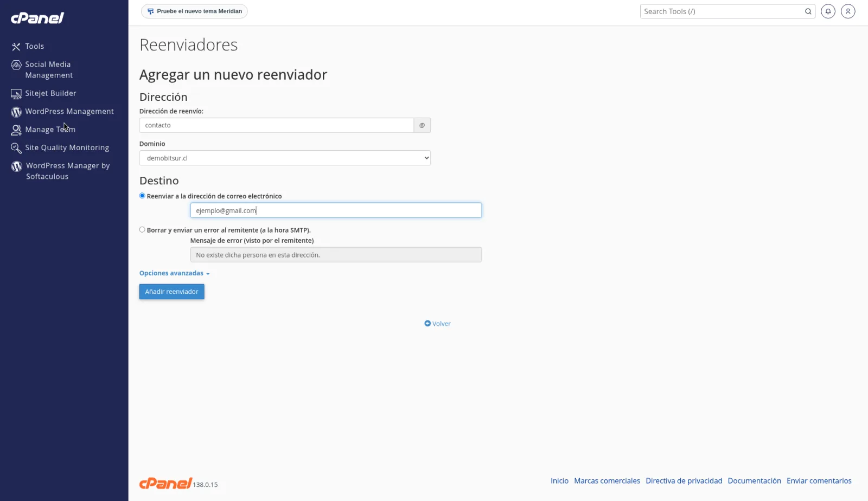The width and height of the screenshot is (868, 501).
Task: Open the WordPress Management icon
Action: click(16, 112)
